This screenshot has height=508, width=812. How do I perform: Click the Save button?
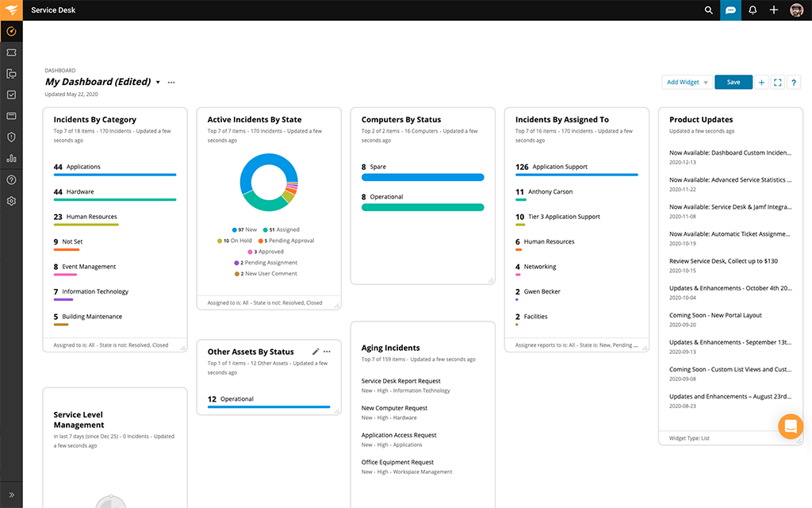click(733, 83)
